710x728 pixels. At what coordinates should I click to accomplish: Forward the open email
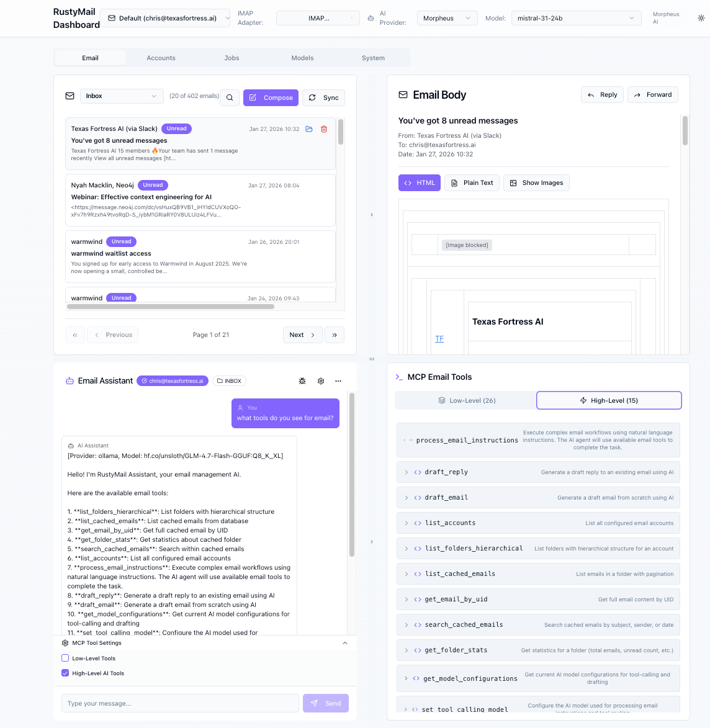point(652,95)
